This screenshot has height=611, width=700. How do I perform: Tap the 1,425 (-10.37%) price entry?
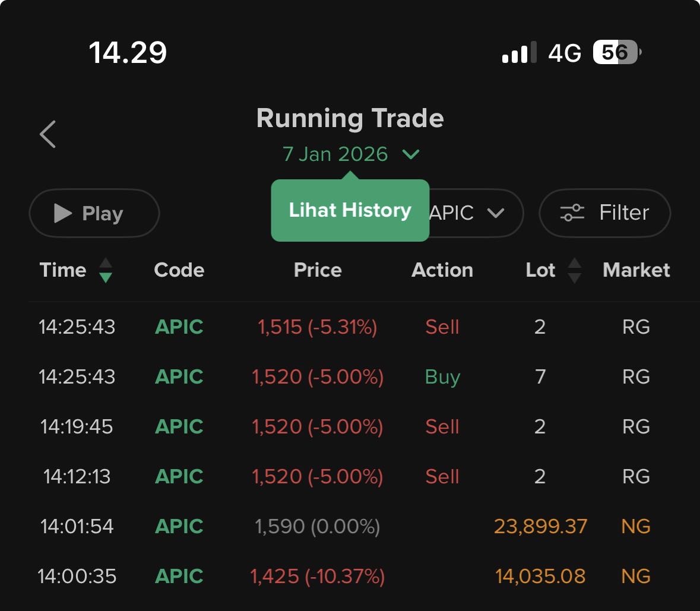(x=317, y=577)
